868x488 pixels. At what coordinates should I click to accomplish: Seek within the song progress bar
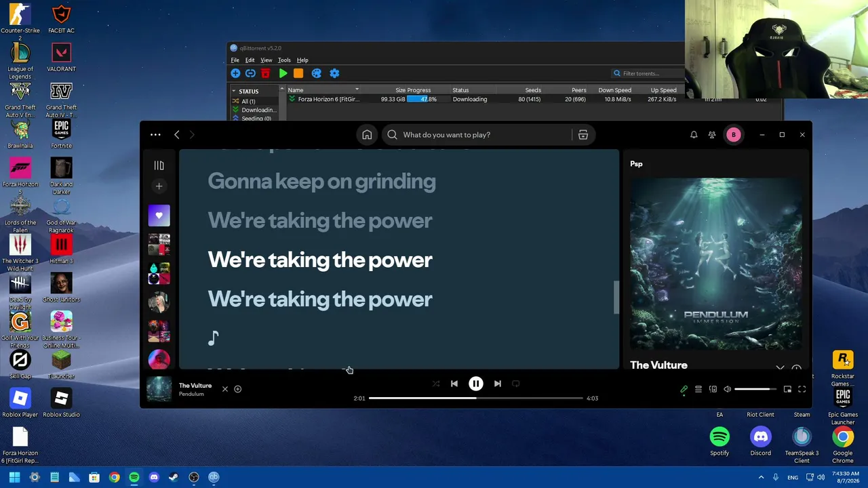click(476, 398)
